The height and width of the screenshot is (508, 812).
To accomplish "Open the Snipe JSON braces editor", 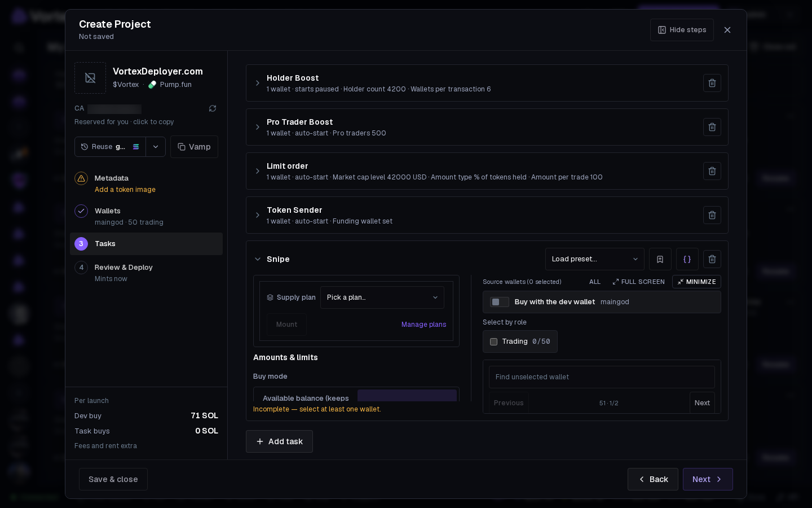I will point(687,259).
